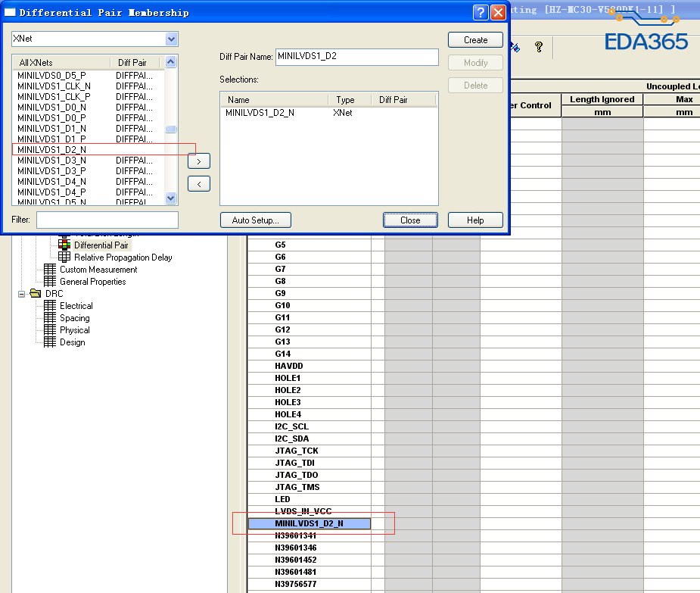Close the dialog with the Close button
The image size is (700, 593).
click(x=410, y=220)
